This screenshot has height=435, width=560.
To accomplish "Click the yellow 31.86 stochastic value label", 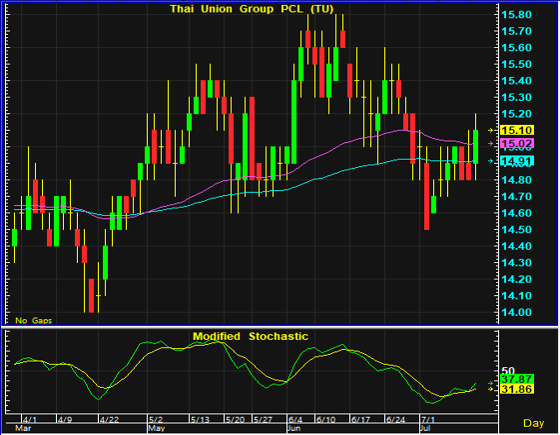I will click(517, 389).
